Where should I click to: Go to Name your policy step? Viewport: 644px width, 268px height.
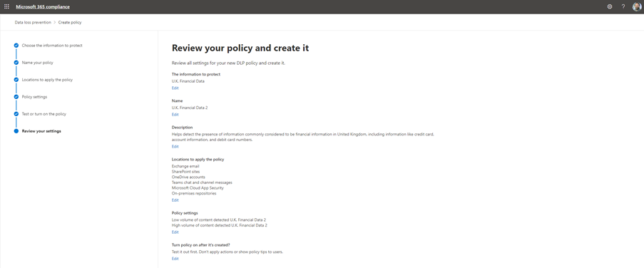37,63
